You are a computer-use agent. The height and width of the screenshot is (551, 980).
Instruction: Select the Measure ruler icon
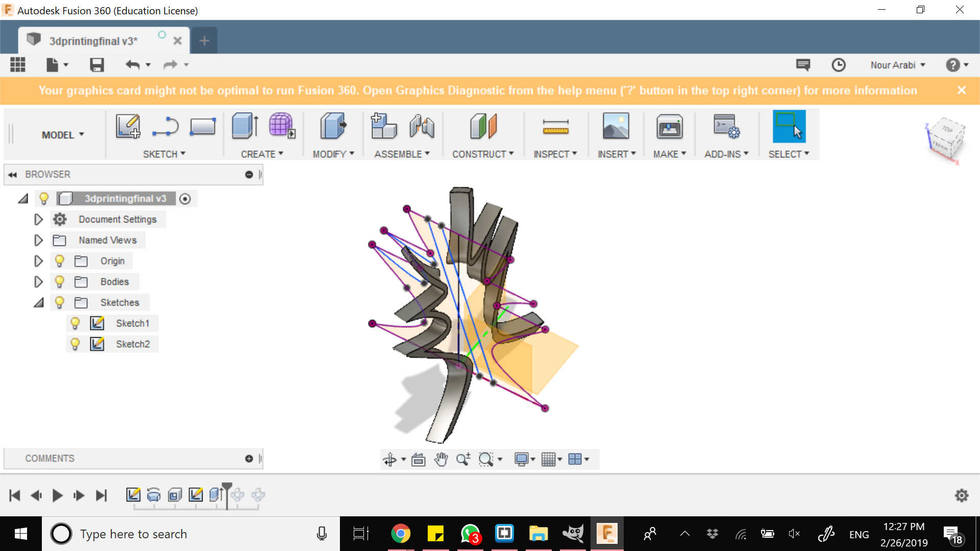coord(555,126)
